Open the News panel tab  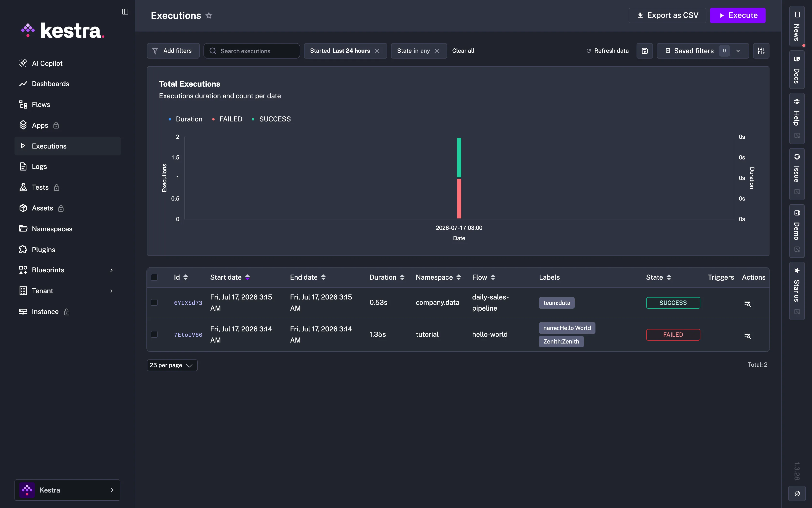797,26
